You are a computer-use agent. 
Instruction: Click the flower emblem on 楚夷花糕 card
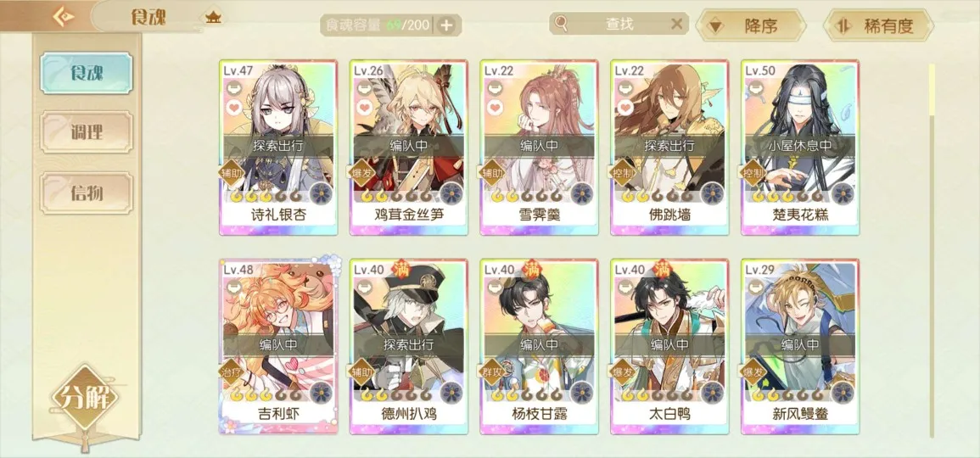click(x=843, y=193)
